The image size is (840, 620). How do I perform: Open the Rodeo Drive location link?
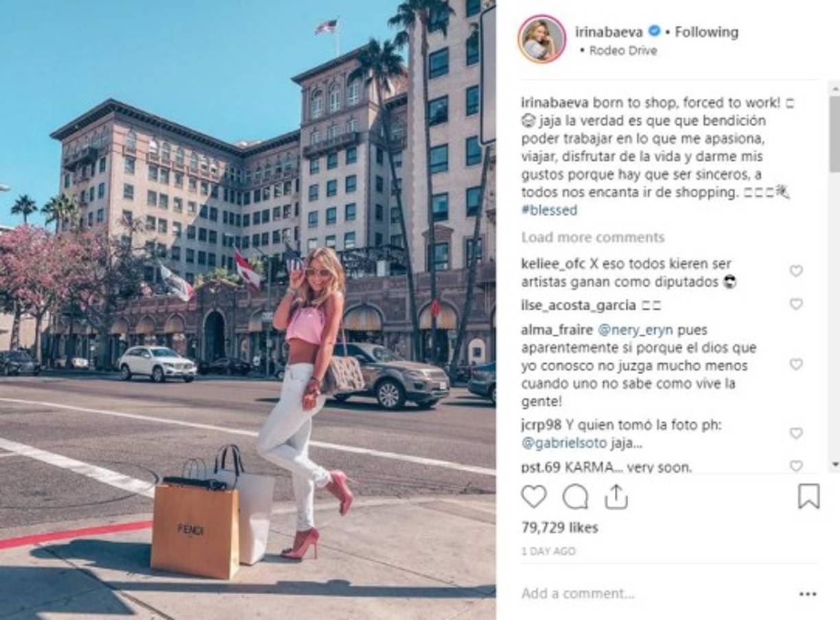[623, 51]
